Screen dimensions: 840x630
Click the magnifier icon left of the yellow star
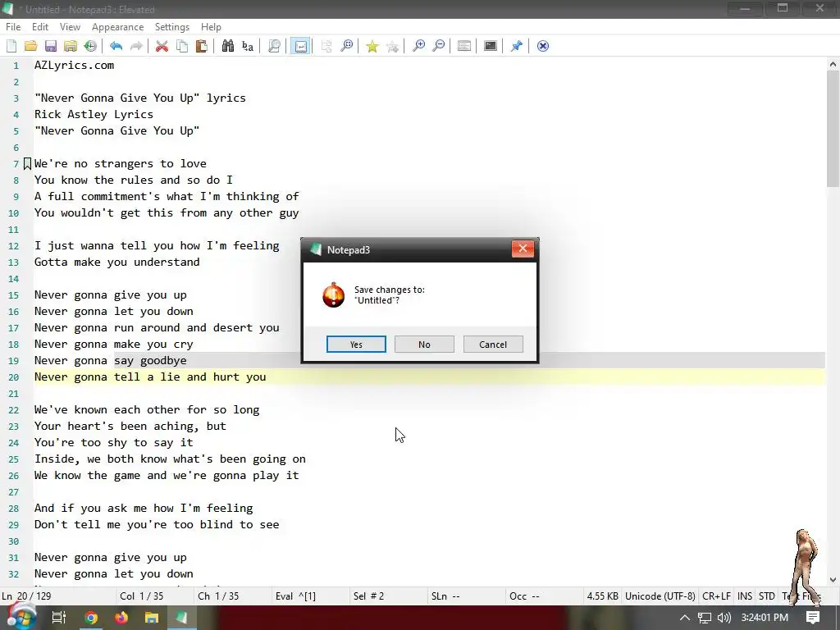347,46
